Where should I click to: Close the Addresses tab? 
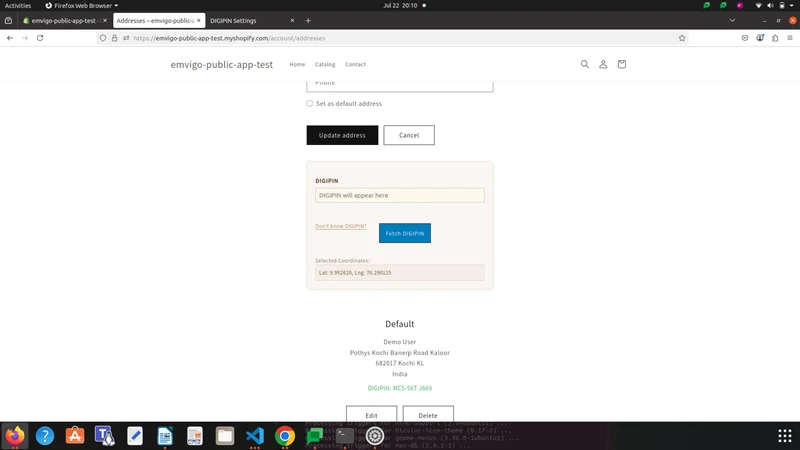pyautogui.click(x=198, y=20)
